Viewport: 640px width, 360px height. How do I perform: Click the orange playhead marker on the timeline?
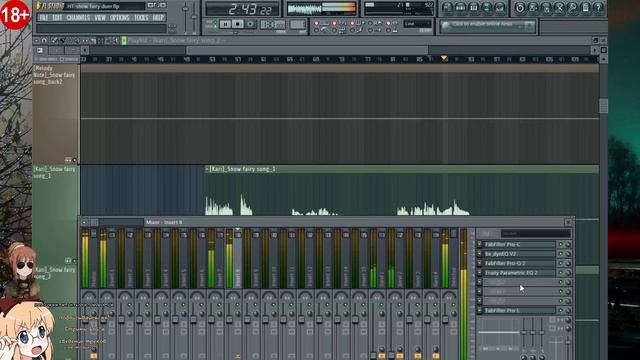[x=444, y=59]
